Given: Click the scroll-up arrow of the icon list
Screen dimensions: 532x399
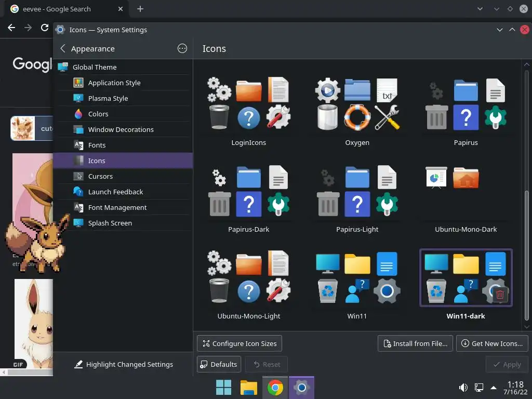Looking at the screenshot, I should [x=527, y=64].
